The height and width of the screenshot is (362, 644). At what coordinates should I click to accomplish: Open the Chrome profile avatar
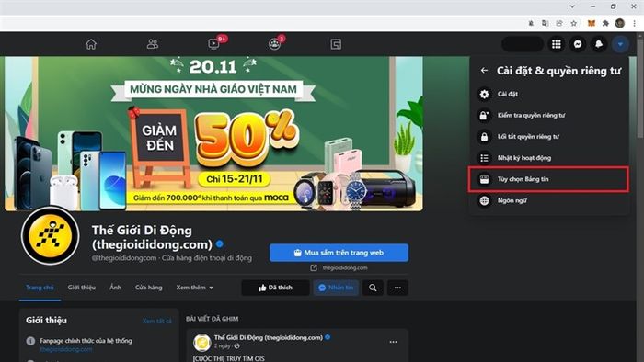pos(620,23)
